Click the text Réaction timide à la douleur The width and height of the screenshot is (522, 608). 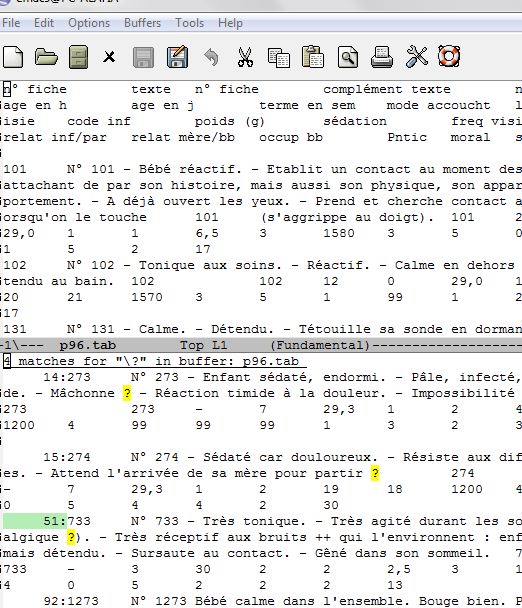click(270, 393)
